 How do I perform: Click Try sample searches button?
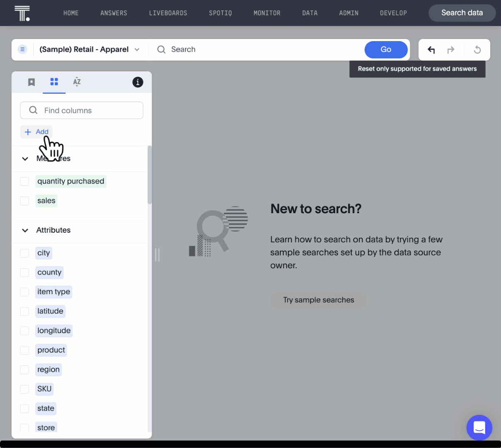coord(319,300)
